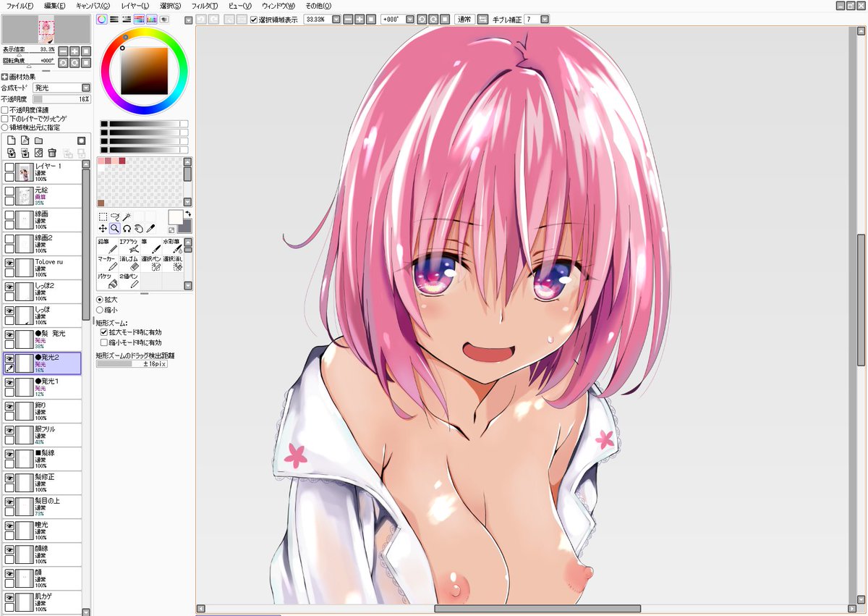The width and height of the screenshot is (868, 616).
Task: Adjust the ドラッグ検出距離 slider
Action: pos(132,364)
